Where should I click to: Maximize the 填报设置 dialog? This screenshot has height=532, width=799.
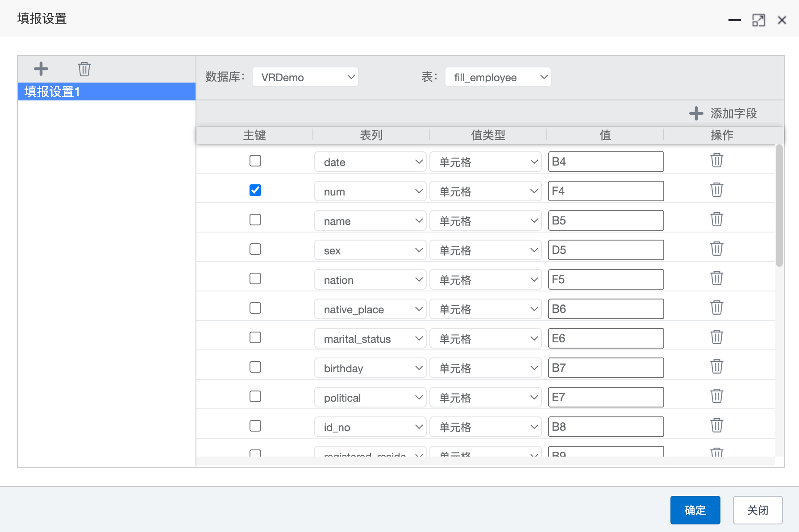pyautogui.click(x=758, y=20)
